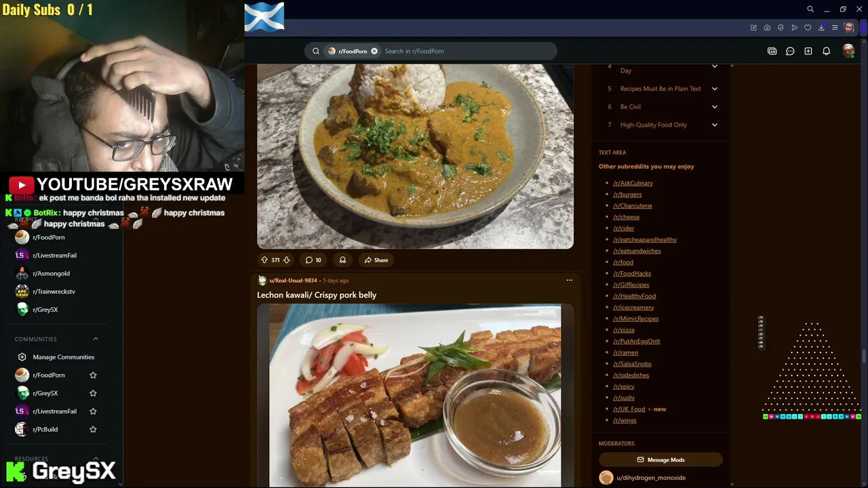
Task: Open moderator u/dihydrogen_monoxide
Action: (x=651, y=478)
